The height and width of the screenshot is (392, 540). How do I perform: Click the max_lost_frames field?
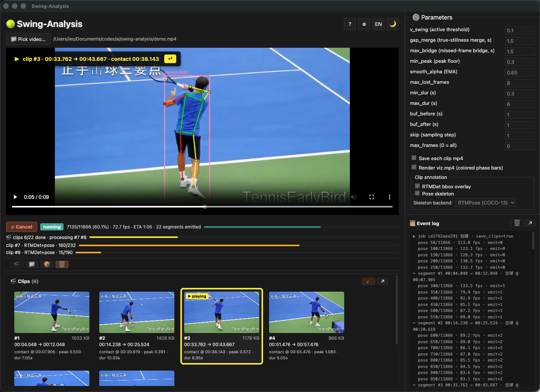click(x=520, y=83)
